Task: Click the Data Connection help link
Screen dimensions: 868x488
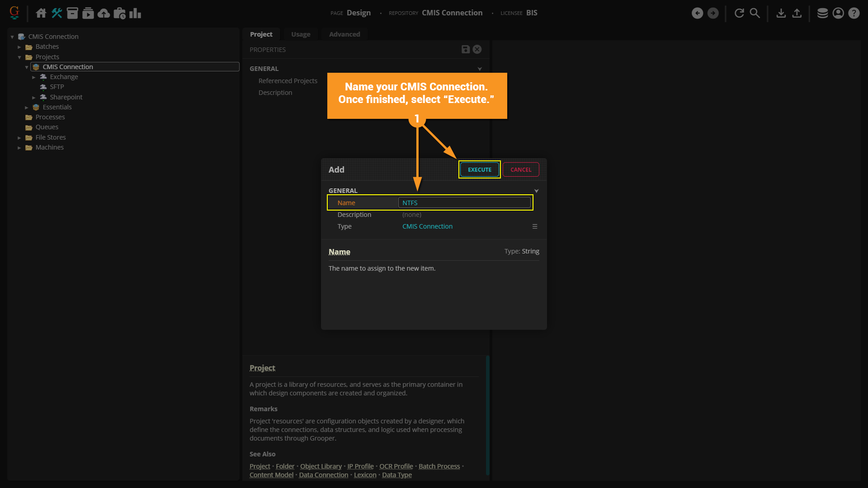Action: click(323, 475)
